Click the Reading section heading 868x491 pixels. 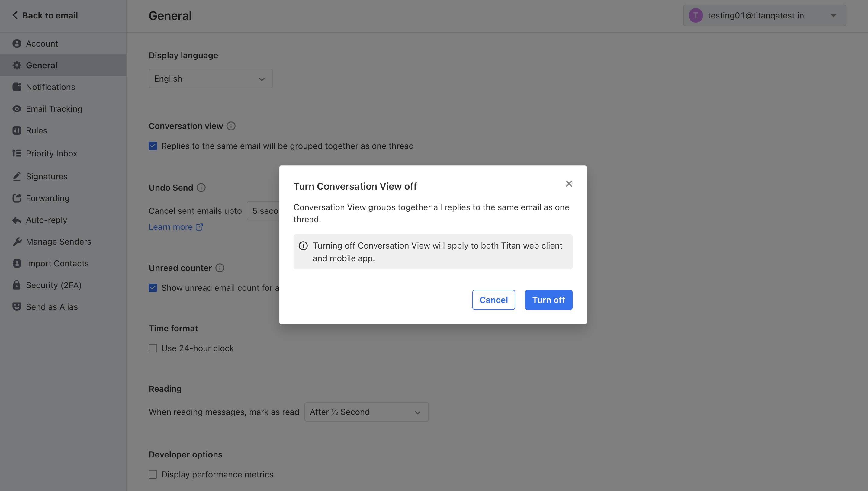165,389
